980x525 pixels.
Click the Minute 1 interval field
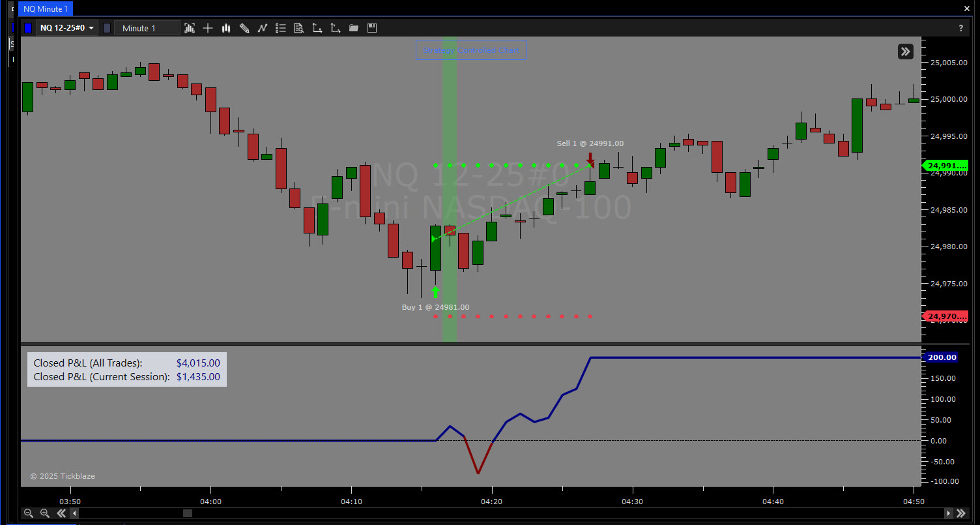(x=147, y=28)
